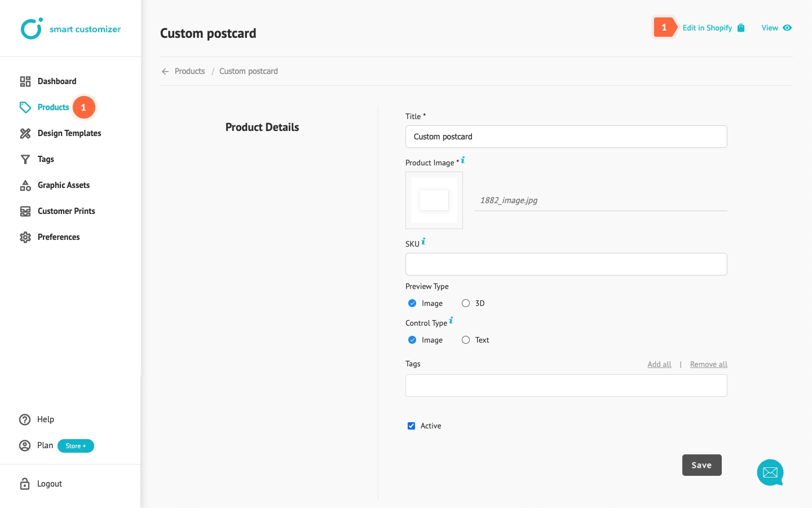
Task: Open the chat envelope bubble
Action: click(770, 472)
